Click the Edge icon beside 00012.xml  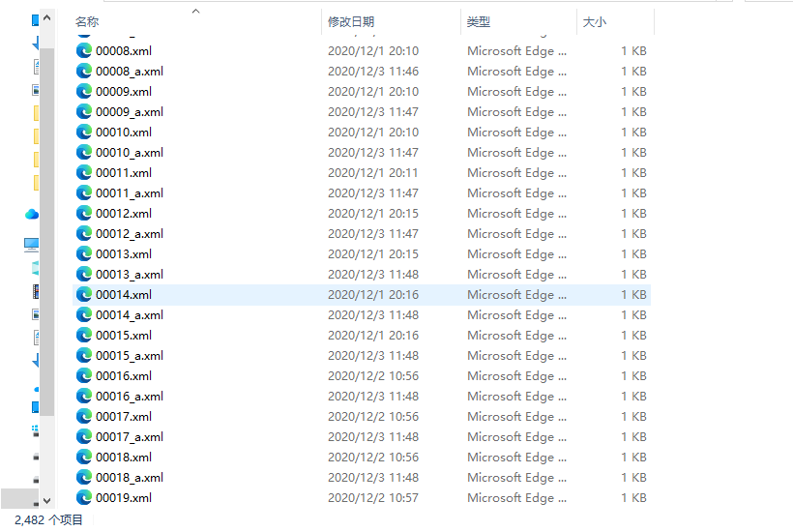pyautogui.click(x=84, y=214)
